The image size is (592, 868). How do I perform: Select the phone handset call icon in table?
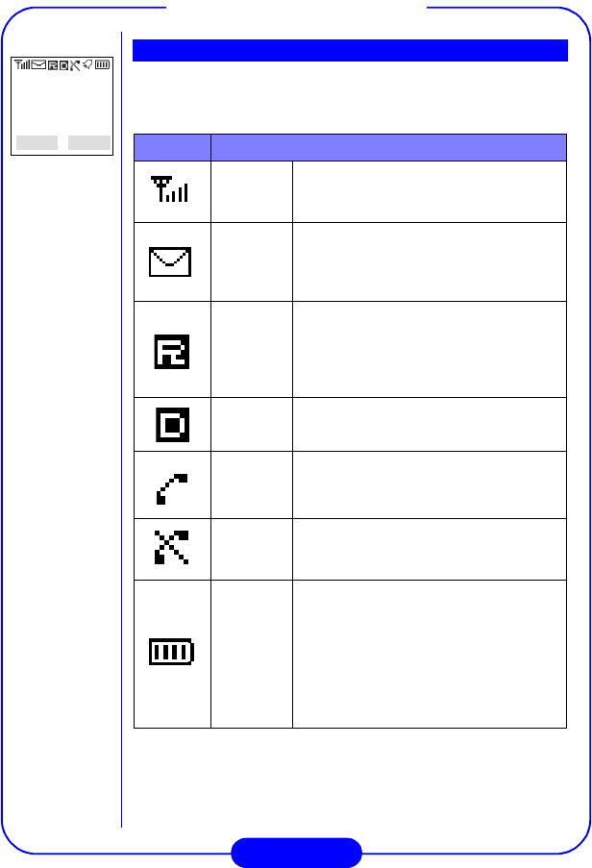[171, 489]
